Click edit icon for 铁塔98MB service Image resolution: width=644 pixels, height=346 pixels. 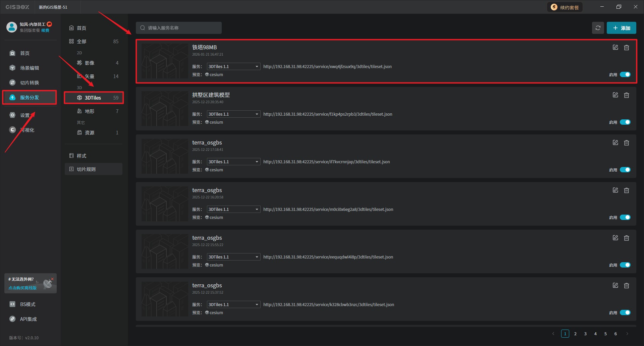615,48
